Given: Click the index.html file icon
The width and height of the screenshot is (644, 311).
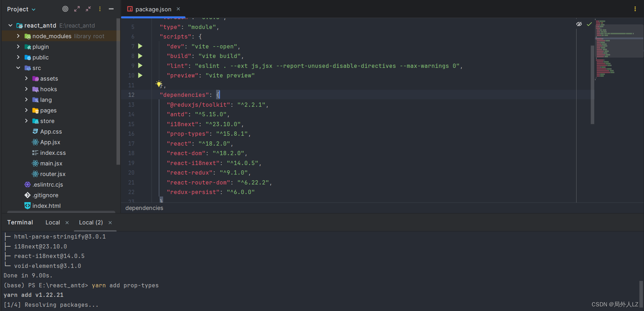Looking at the screenshot, I should coord(28,206).
